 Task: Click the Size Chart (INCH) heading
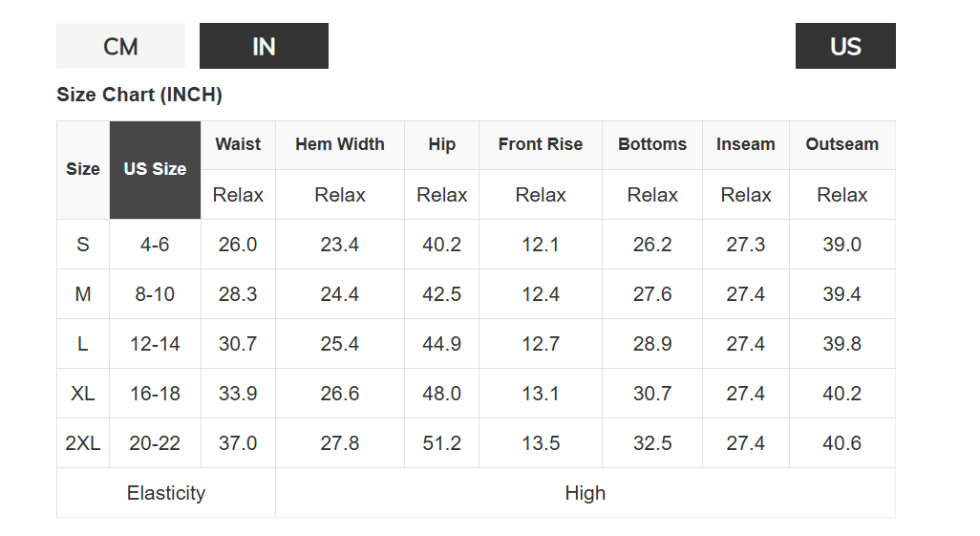point(139,95)
